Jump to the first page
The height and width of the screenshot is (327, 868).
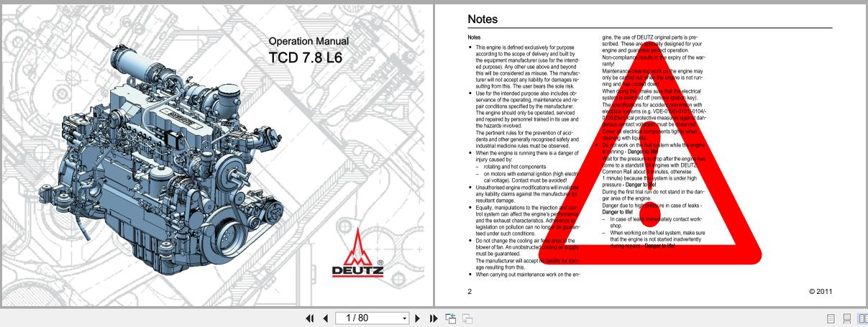point(311,317)
